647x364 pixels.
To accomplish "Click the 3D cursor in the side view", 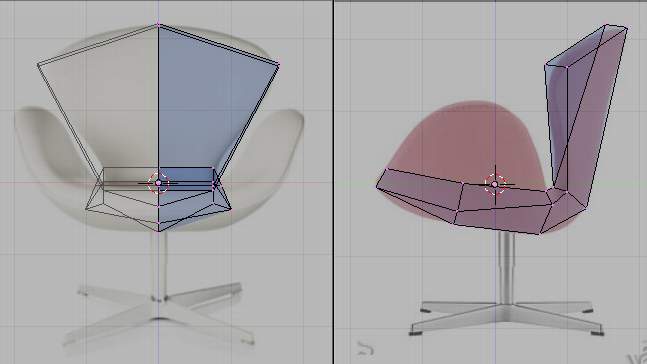I will coord(495,184).
